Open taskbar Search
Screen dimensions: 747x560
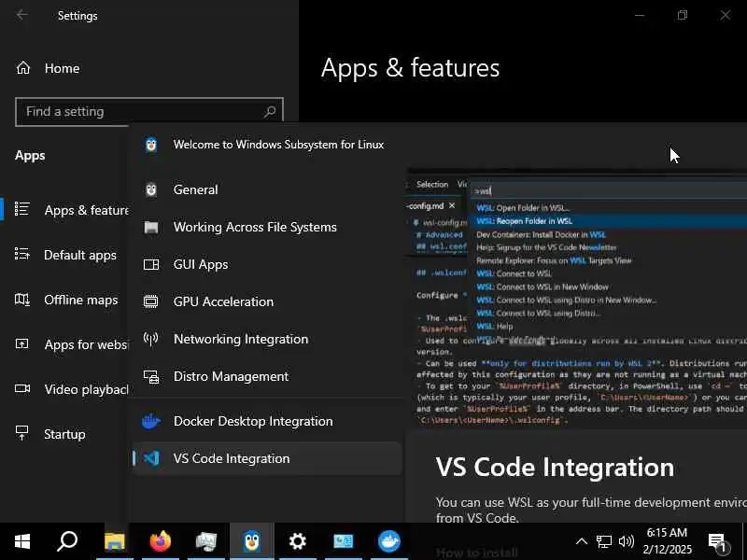point(67,541)
